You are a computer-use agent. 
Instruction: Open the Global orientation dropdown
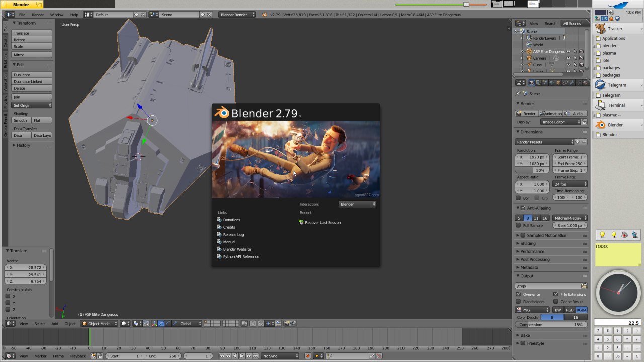[191, 323]
